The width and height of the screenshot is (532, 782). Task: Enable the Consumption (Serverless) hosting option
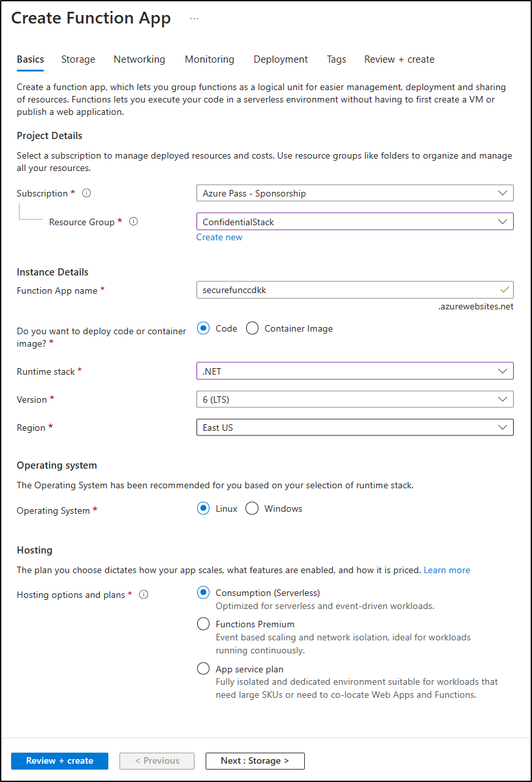203,592
